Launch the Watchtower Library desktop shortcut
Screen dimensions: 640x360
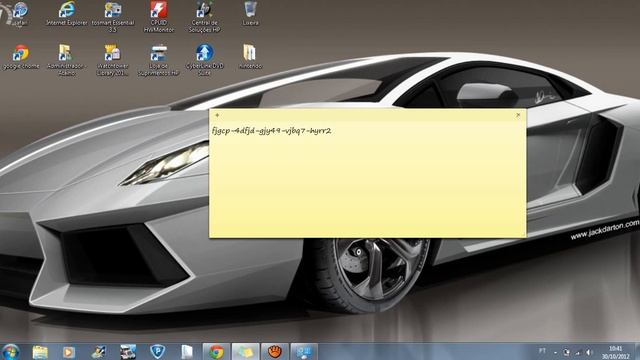coord(113,60)
